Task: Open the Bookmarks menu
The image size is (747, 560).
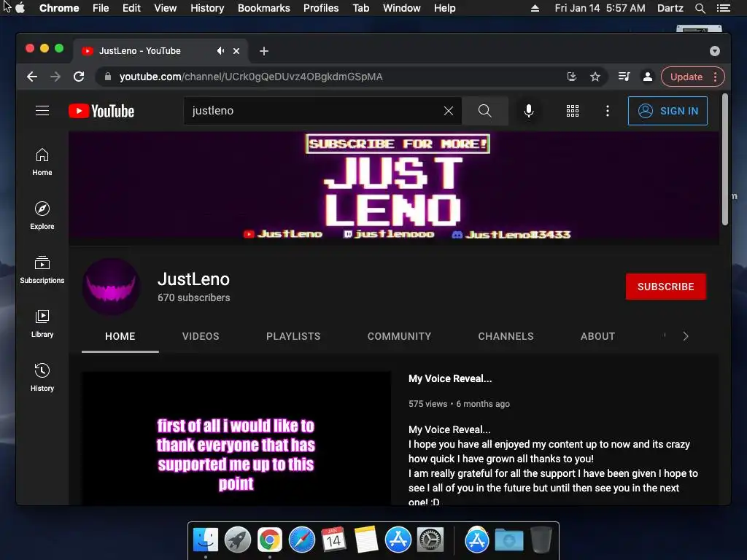Action: [x=264, y=8]
